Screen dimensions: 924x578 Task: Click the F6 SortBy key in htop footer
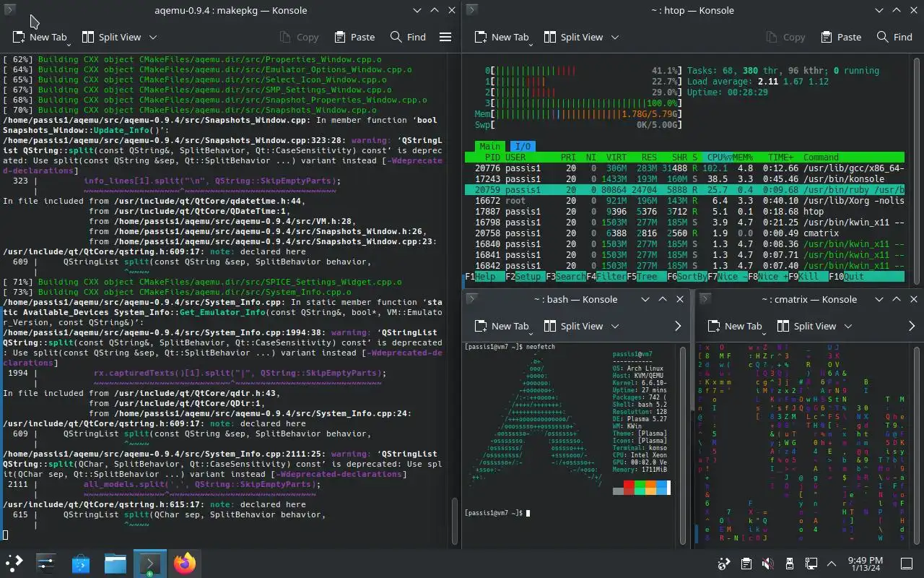click(687, 277)
